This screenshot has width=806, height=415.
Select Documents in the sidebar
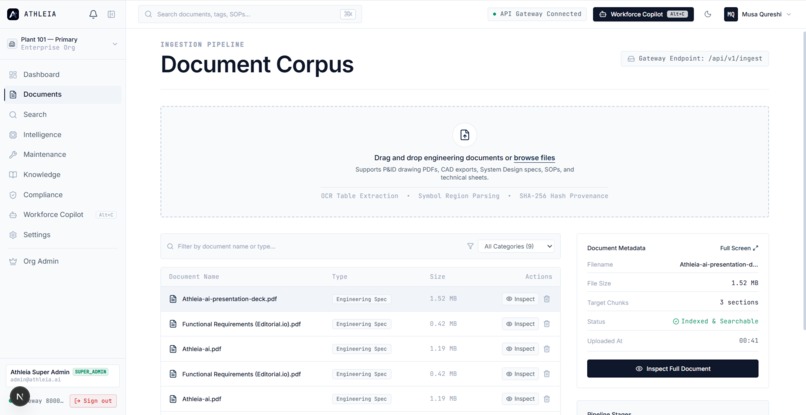63,95
